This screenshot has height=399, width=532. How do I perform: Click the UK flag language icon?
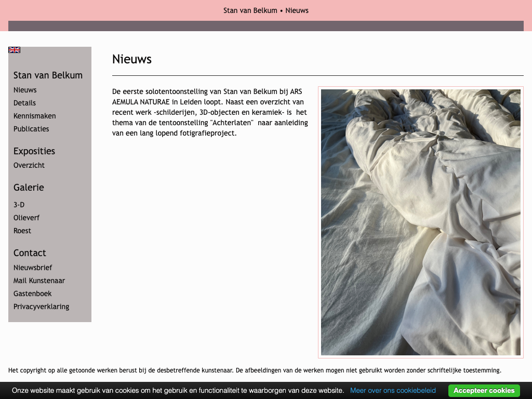click(14, 50)
